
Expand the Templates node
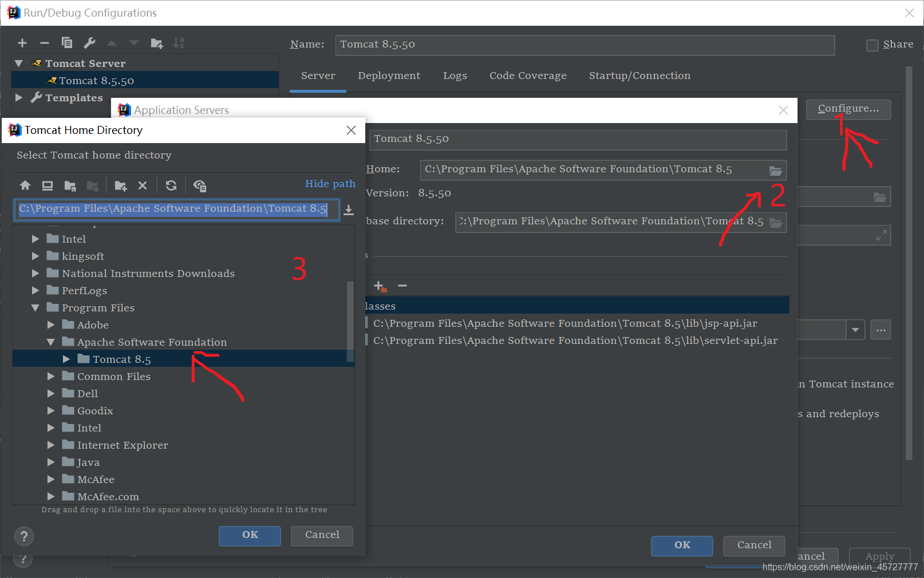[x=19, y=97]
